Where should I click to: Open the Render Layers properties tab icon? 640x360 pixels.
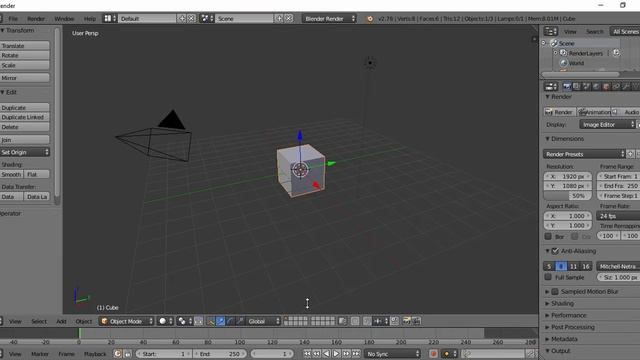pyautogui.click(x=576, y=87)
